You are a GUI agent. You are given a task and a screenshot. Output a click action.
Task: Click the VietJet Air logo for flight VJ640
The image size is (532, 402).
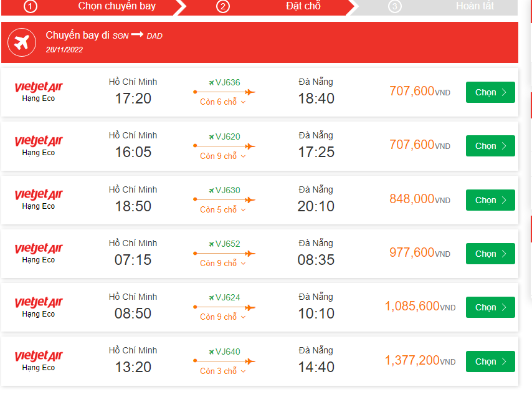click(x=39, y=356)
